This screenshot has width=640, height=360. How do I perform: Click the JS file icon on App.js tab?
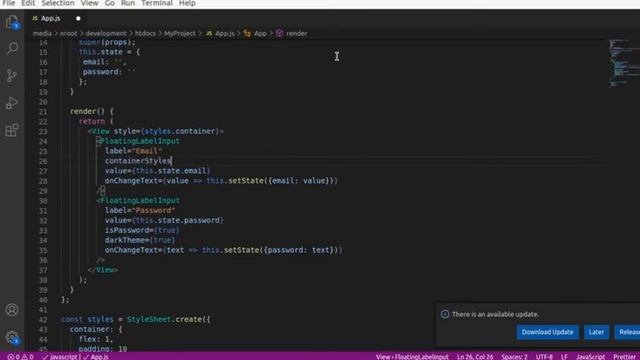35,18
